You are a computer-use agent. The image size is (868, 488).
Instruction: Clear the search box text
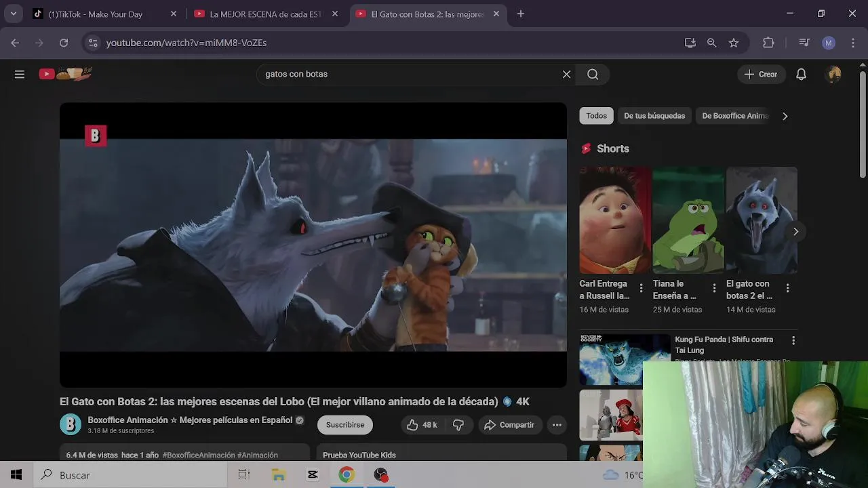click(x=566, y=75)
